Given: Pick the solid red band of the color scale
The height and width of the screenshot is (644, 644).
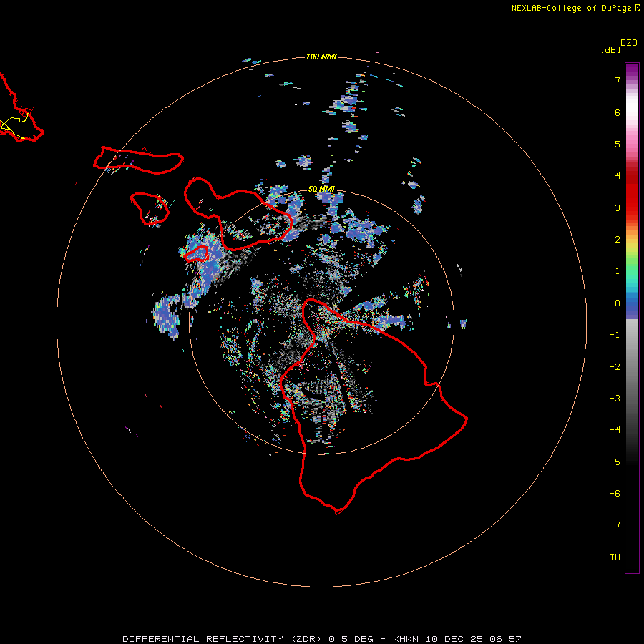Looking at the screenshot, I should 632,193.
